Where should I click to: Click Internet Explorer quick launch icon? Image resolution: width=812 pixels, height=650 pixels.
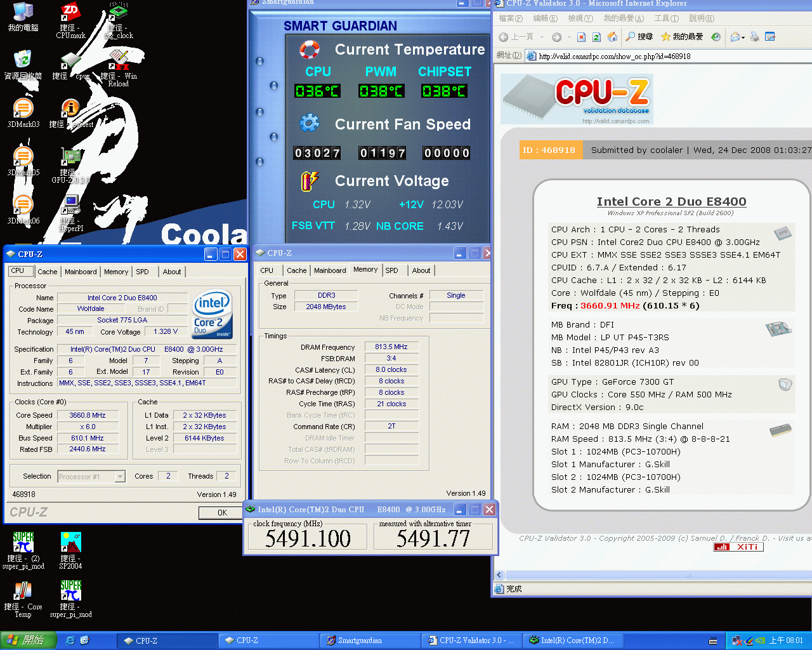click(x=70, y=640)
